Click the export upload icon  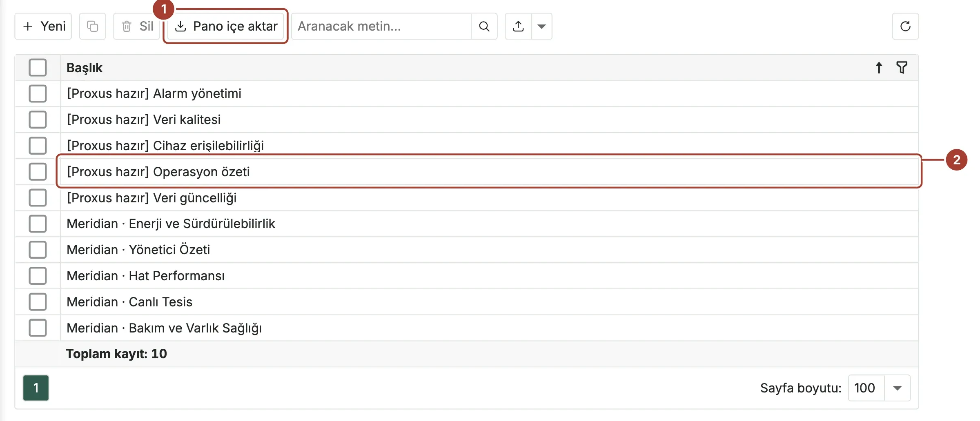point(518,27)
